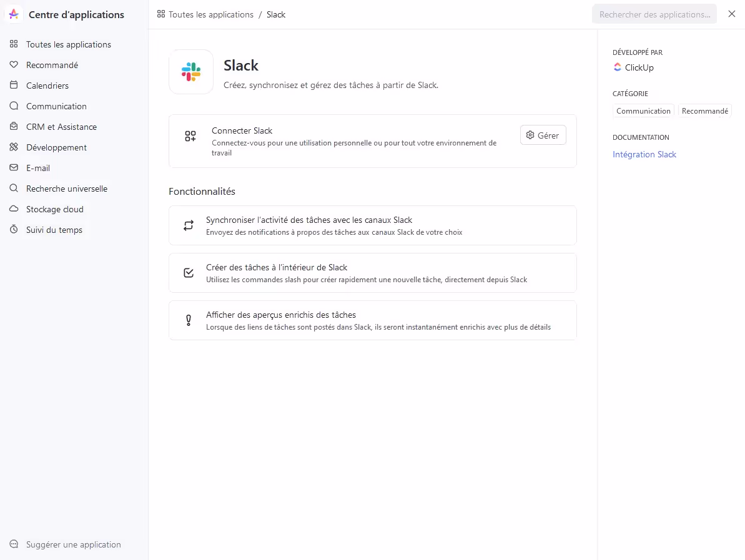
Task: Click the Gérer button
Action: coord(543,135)
